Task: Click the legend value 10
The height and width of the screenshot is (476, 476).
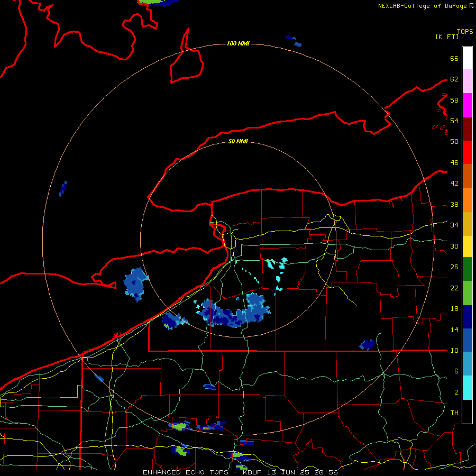Action: 454,350
